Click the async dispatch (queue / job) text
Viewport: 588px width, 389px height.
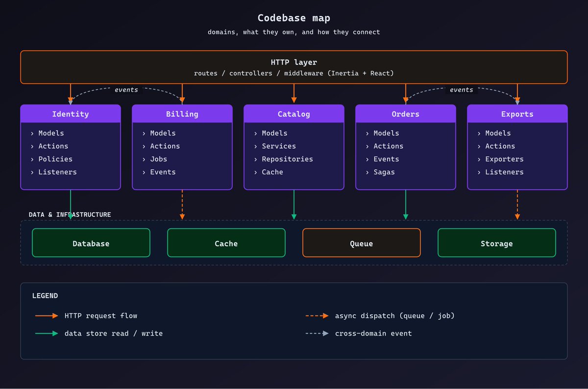click(395, 315)
